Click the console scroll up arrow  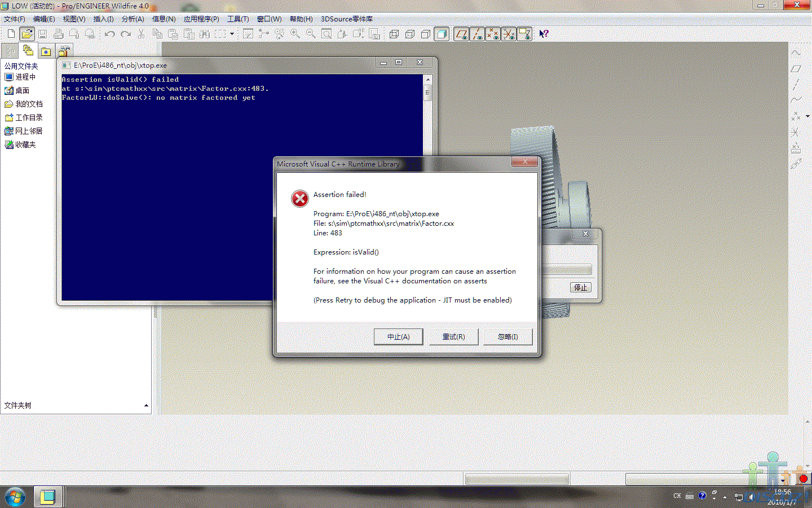coord(428,80)
